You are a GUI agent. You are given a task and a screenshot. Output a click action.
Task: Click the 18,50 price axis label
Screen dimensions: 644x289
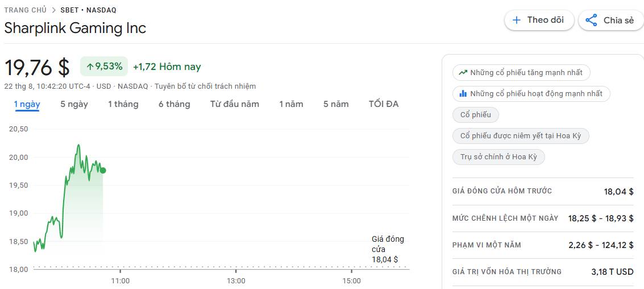coord(18,241)
